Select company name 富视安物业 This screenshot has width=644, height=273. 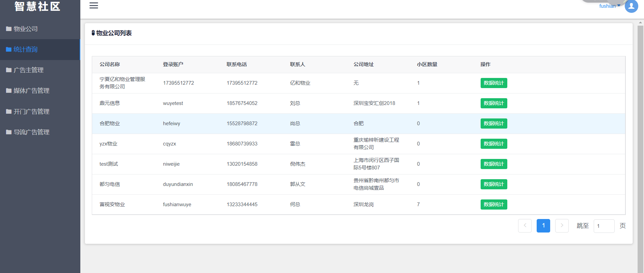pyautogui.click(x=112, y=204)
